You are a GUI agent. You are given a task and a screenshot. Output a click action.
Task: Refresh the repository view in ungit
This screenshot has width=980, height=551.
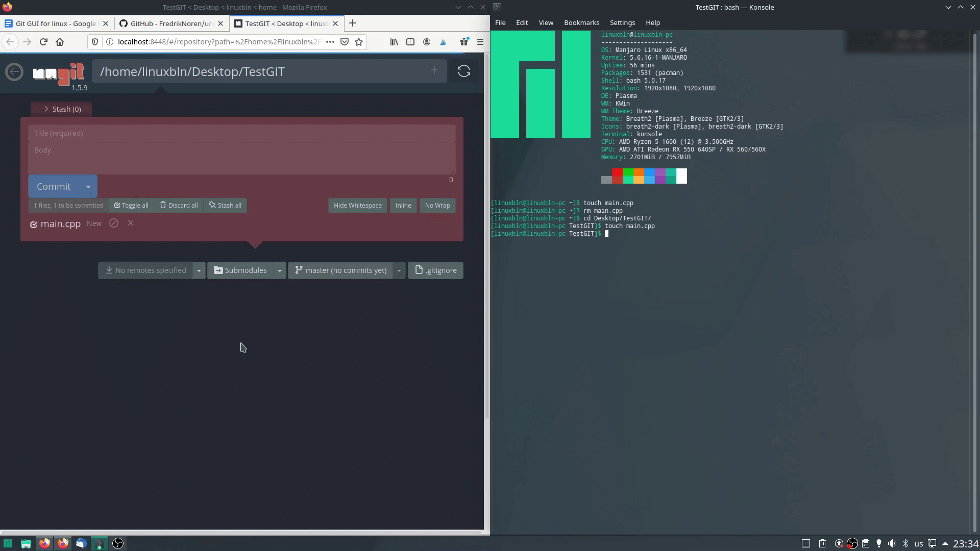[463, 71]
